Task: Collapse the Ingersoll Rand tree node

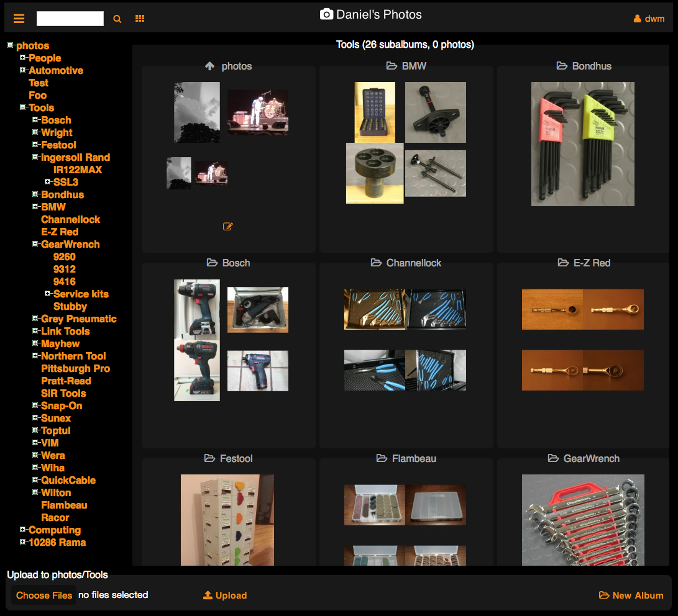Action: (35, 157)
